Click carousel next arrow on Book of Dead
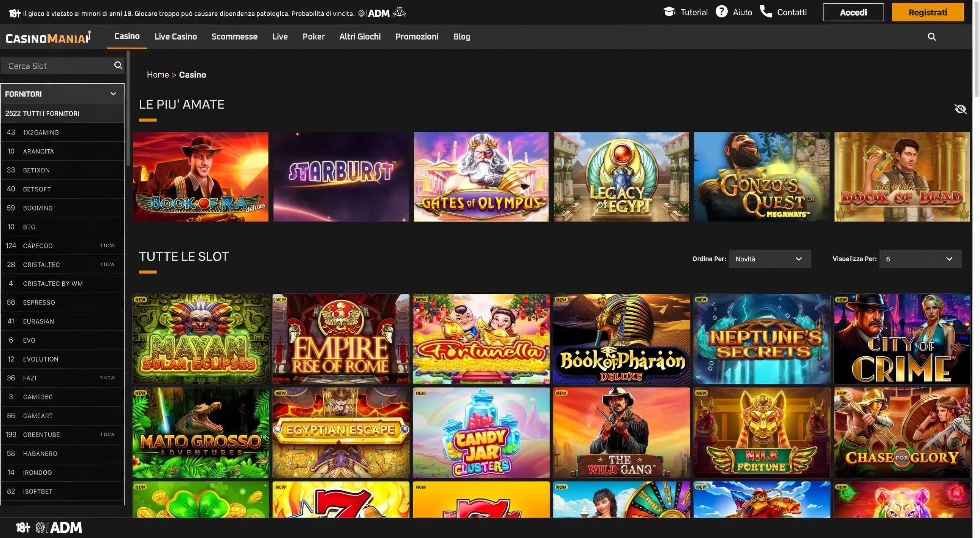 tap(959, 178)
